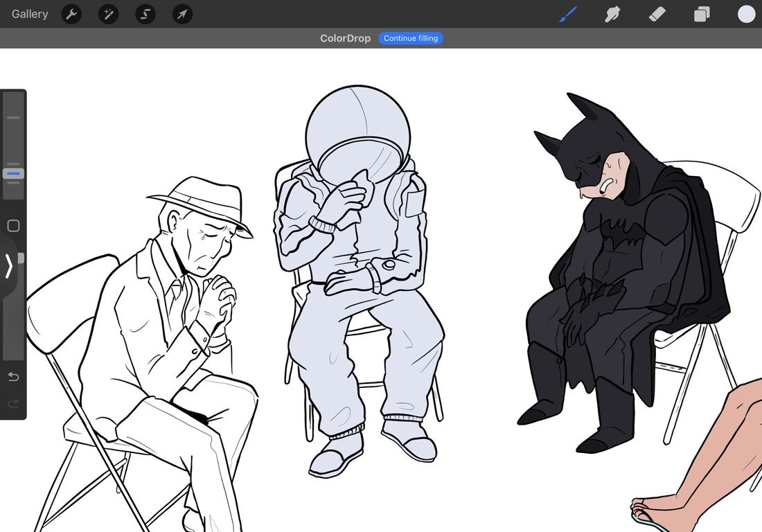Activate the Transform arrow tool

(x=182, y=14)
